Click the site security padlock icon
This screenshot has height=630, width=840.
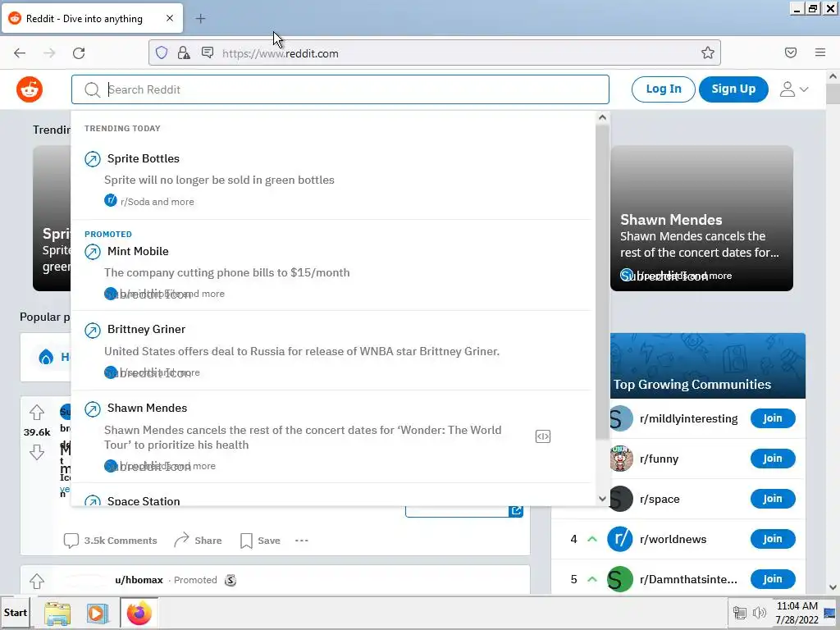[x=184, y=53]
